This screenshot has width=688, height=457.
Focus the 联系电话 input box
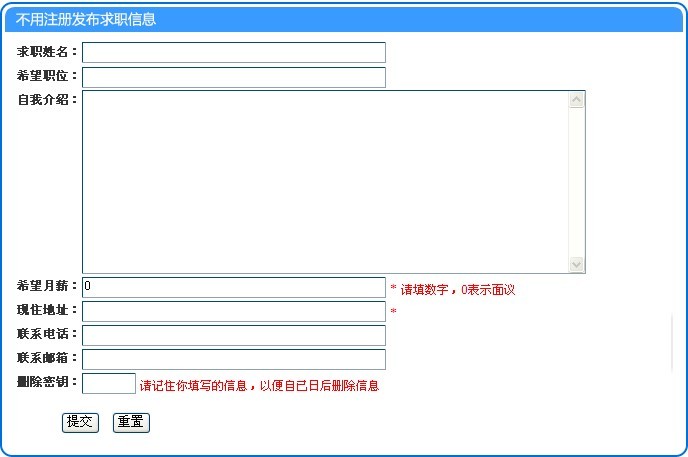(233, 335)
